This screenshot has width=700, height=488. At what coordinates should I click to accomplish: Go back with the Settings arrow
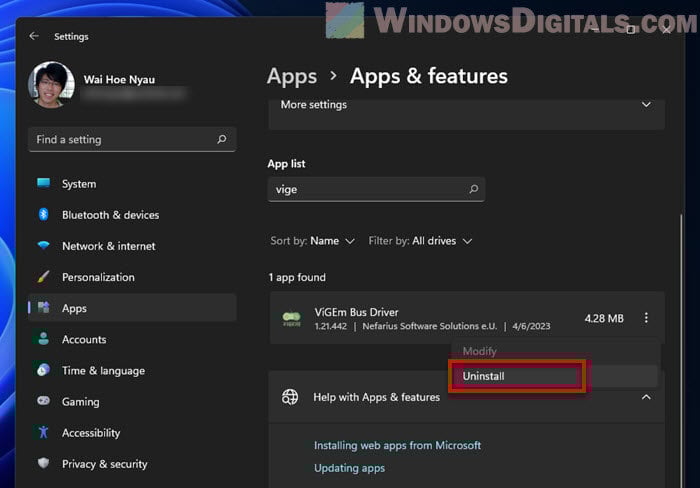click(x=34, y=36)
